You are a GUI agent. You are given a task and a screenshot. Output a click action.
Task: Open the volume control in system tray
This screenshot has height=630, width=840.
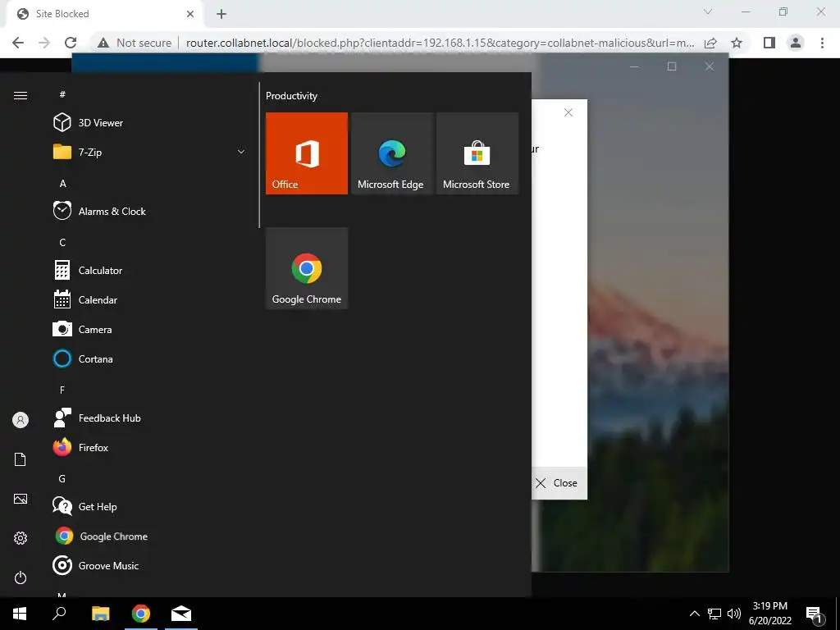734,614
